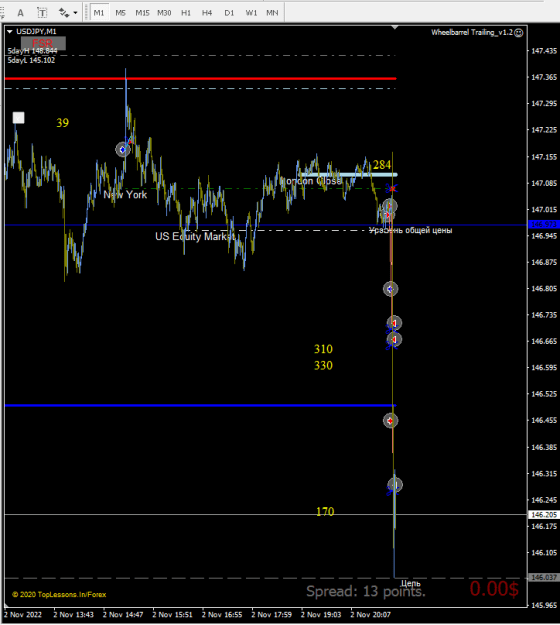Switch chart to W1 weekly timeframe
The width and height of the screenshot is (560, 625).
(x=251, y=13)
